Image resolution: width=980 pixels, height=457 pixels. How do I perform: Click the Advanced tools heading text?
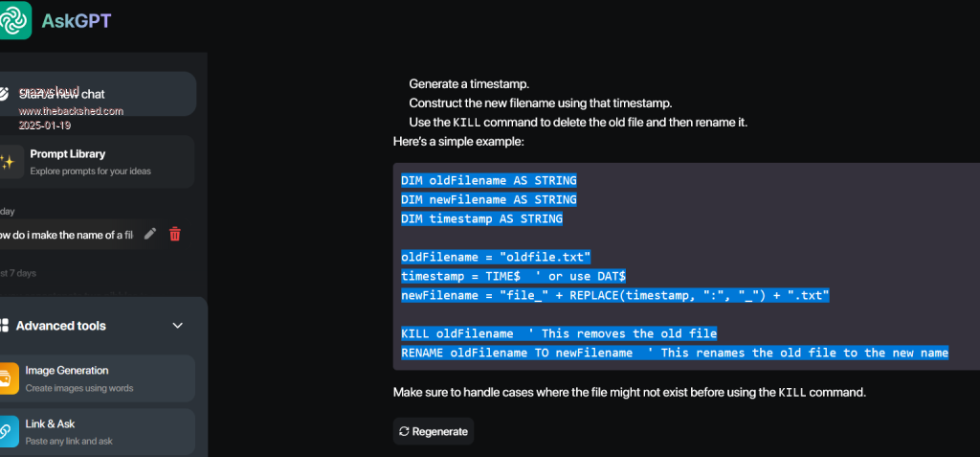coord(61,326)
